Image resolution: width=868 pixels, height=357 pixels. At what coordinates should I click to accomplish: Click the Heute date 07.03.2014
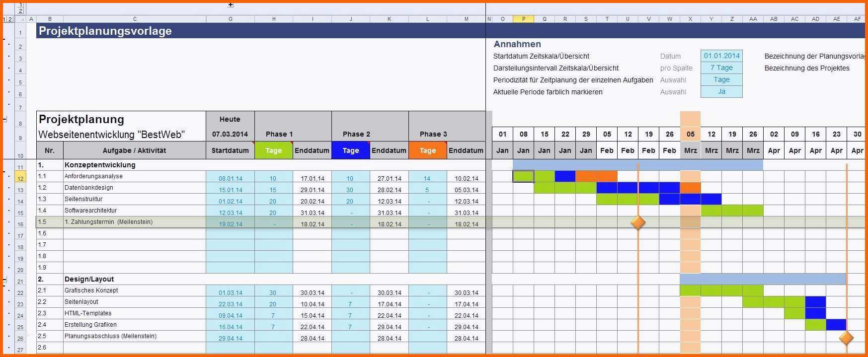(x=230, y=134)
